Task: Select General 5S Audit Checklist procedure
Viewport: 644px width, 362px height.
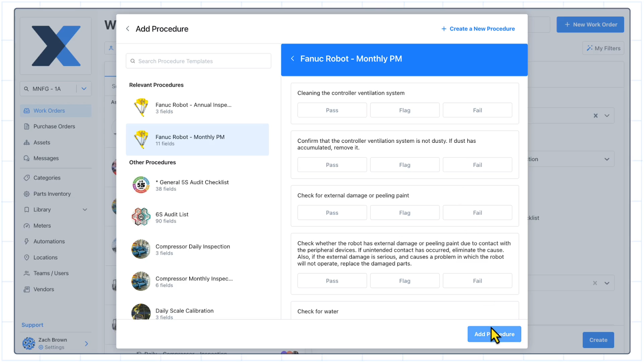Action: (197, 185)
